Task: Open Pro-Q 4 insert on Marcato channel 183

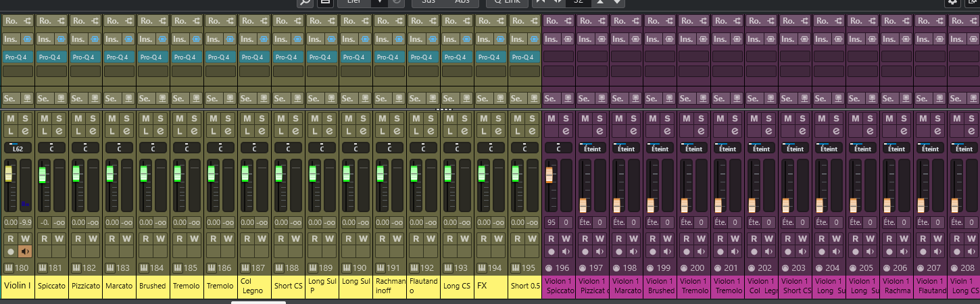Action: (x=120, y=57)
